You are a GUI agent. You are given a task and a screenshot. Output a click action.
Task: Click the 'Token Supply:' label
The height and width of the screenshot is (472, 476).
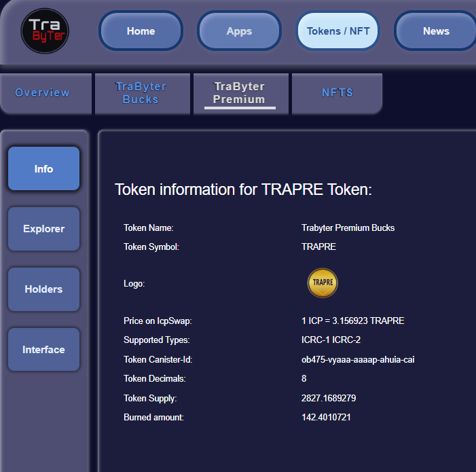(150, 398)
